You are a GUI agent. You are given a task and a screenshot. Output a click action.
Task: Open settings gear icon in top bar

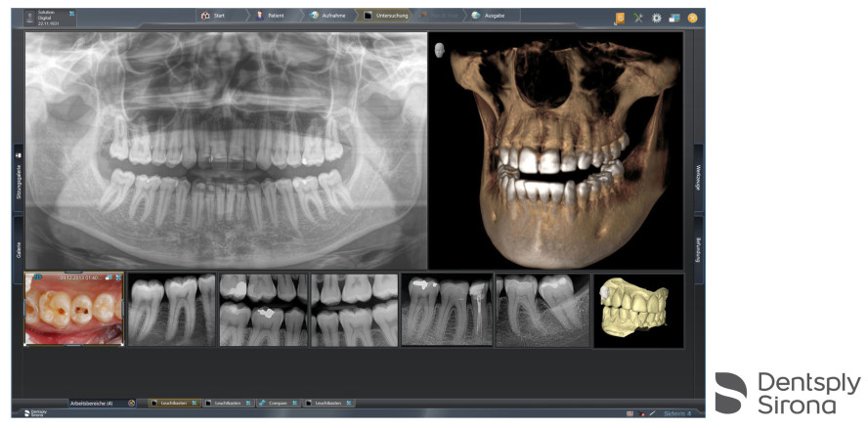point(656,18)
